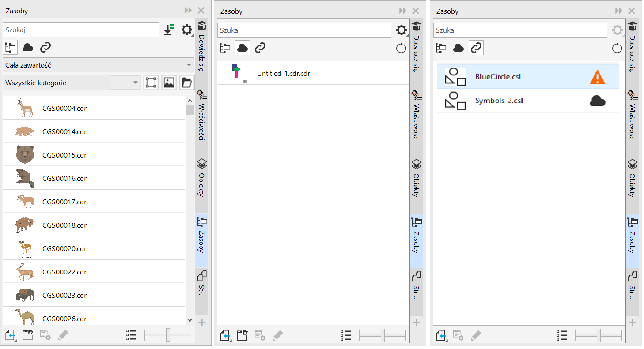Viewport: 644px width, 349px height.
Task: Expand the Wszystkie kategorie dropdown
Action: (x=71, y=83)
